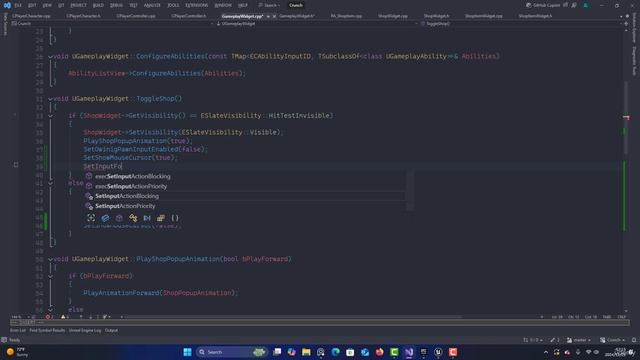The width and height of the screenshot is (640, 360).
Task: Switch to the CPlayerCharacter.cpp tab
Action: click(x=31, y=16)
